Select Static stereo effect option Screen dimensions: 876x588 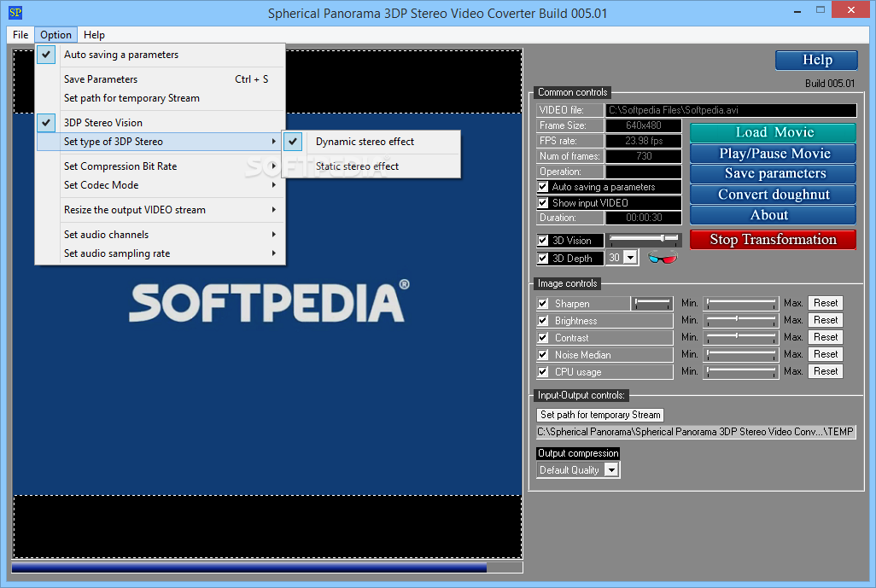click(371, 166)
